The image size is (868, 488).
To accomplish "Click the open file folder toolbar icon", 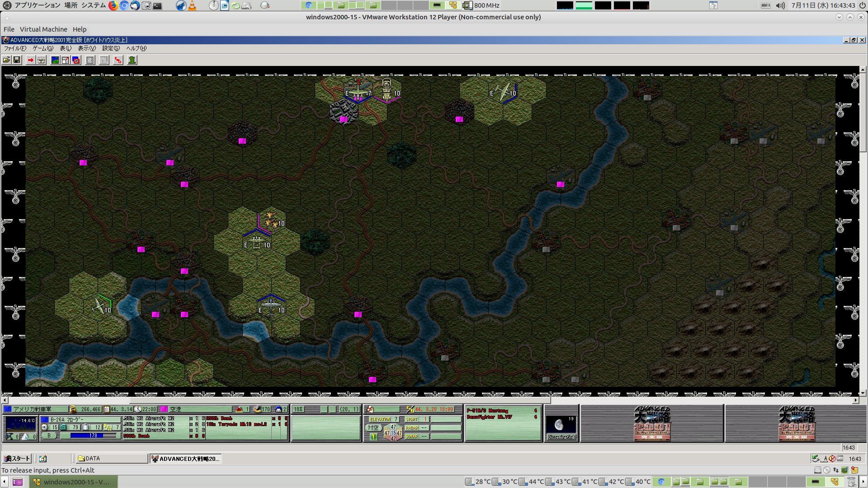I will pos(6,60).
